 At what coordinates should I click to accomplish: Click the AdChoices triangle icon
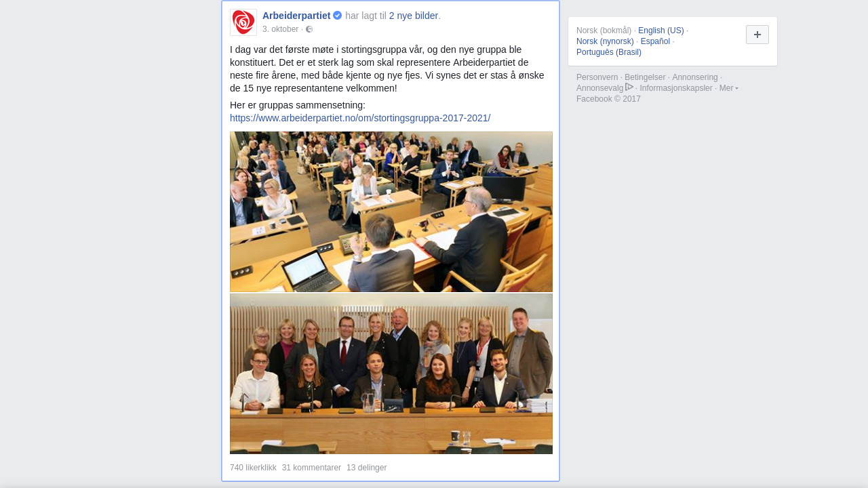pos(629,87)
